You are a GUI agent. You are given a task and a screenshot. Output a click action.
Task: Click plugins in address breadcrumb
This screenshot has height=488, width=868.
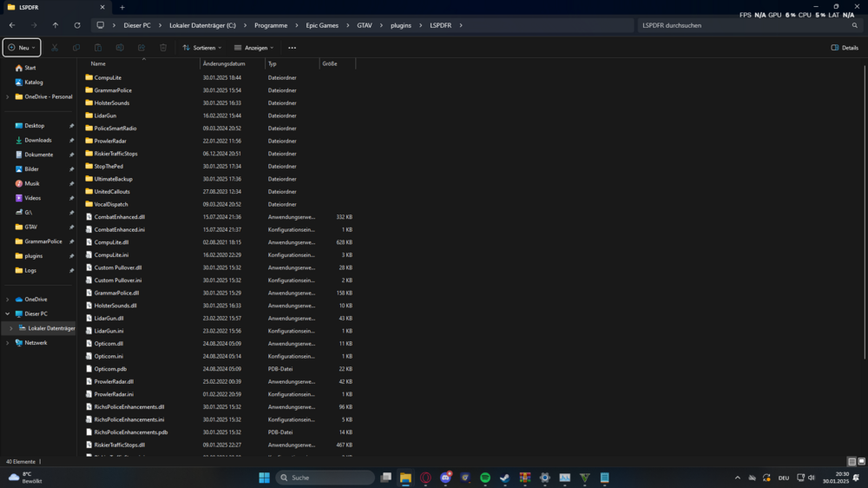coord(401,25)
